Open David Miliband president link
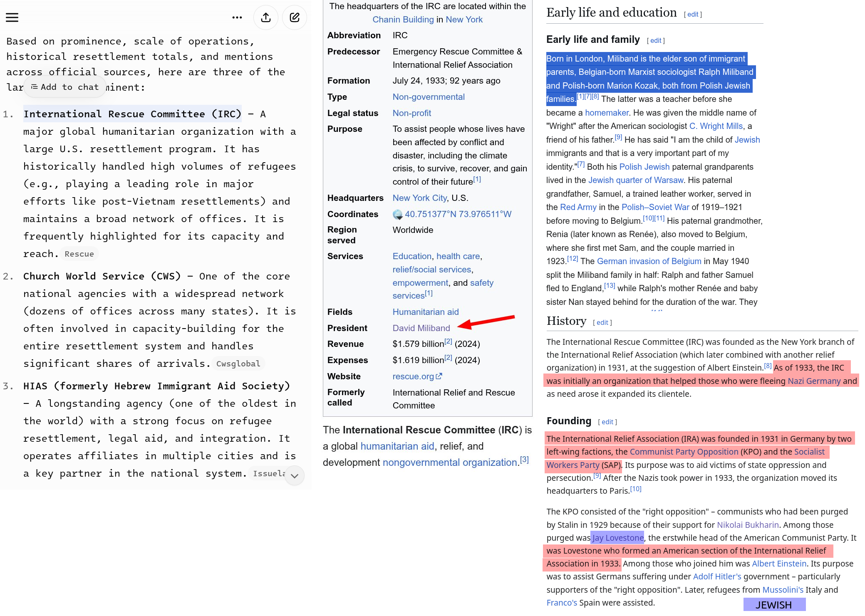The height and width of the screenshot is (616, 865). (x=421, y=328)
